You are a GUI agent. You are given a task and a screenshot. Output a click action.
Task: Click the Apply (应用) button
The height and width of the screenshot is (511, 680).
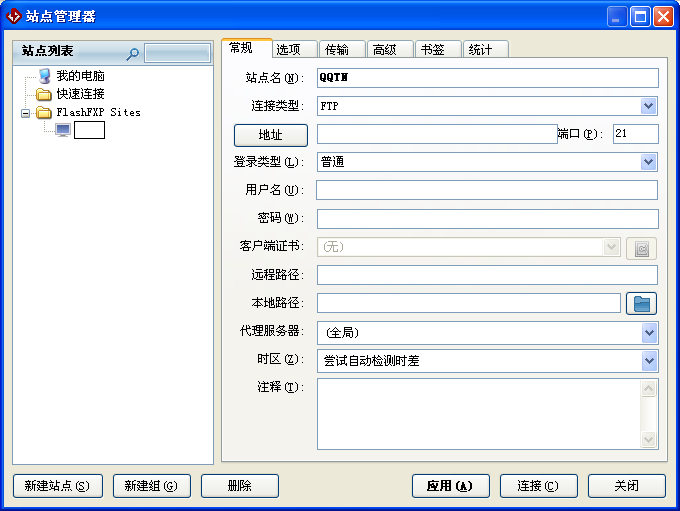[x=450, y=486]
